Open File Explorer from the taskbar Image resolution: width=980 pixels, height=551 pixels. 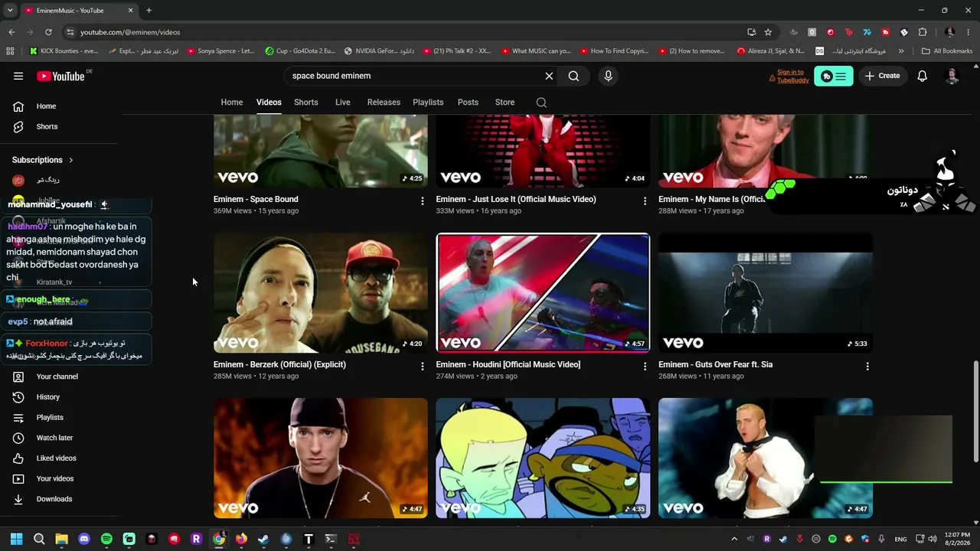pos(61,539)
